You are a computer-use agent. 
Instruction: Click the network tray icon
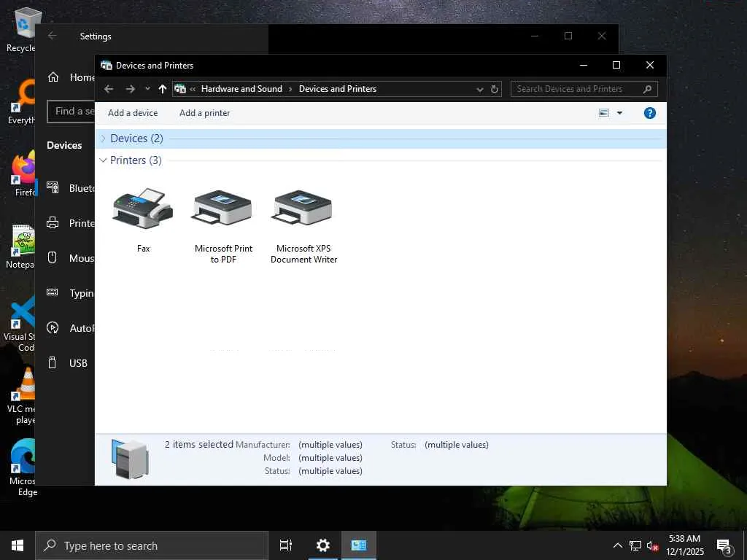[x=635, y=545]
